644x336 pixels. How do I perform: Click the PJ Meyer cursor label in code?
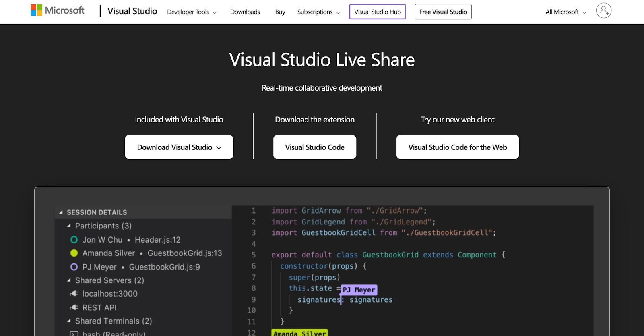(x=359, y=290)
